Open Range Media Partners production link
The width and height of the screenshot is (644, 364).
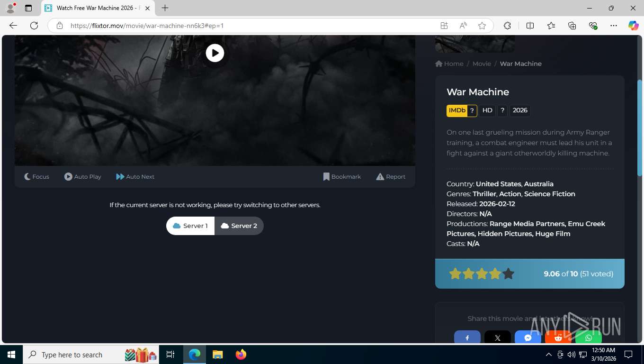[x=527, y=224]
